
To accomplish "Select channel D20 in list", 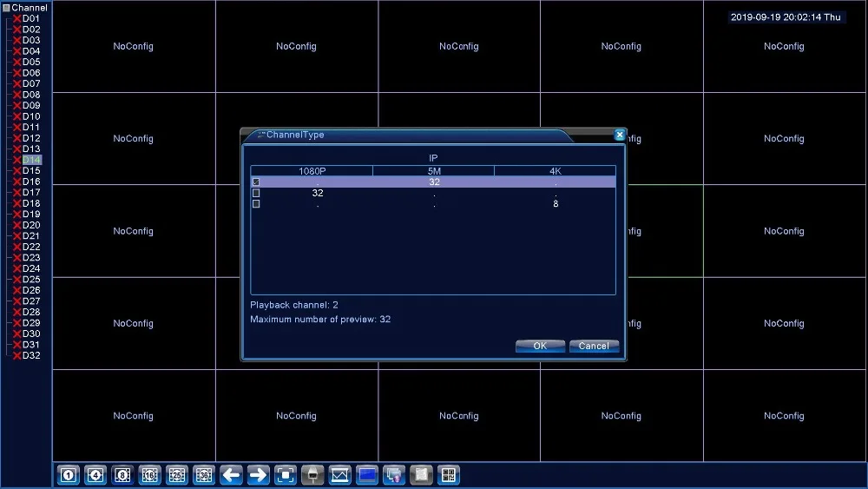I will click(31, 225).
